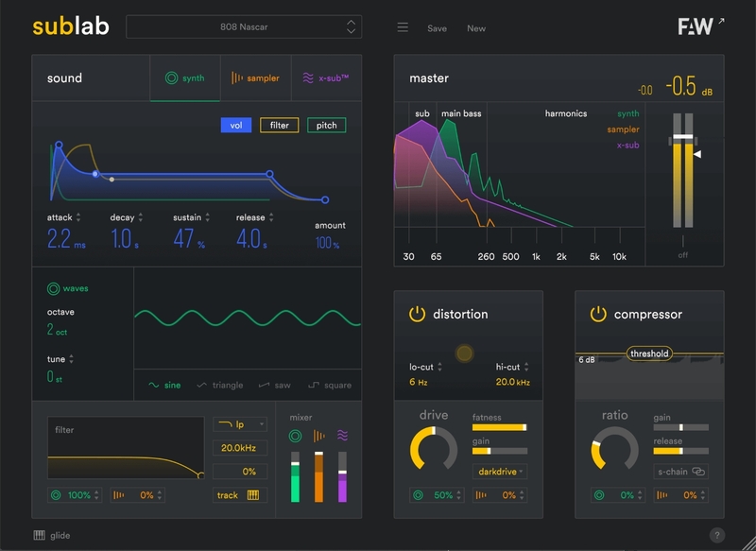The width and height of the screenshot is (756, 551).
Task: Click the filter resonance 0% field
Action: tap(240, 472)
